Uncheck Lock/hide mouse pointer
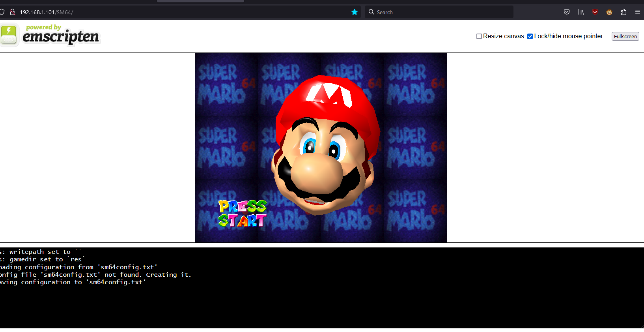The image size is (644, 332). coord(530,36)
